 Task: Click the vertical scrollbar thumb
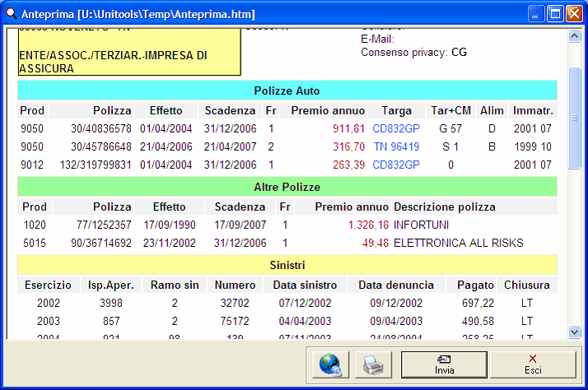[575, 118]
